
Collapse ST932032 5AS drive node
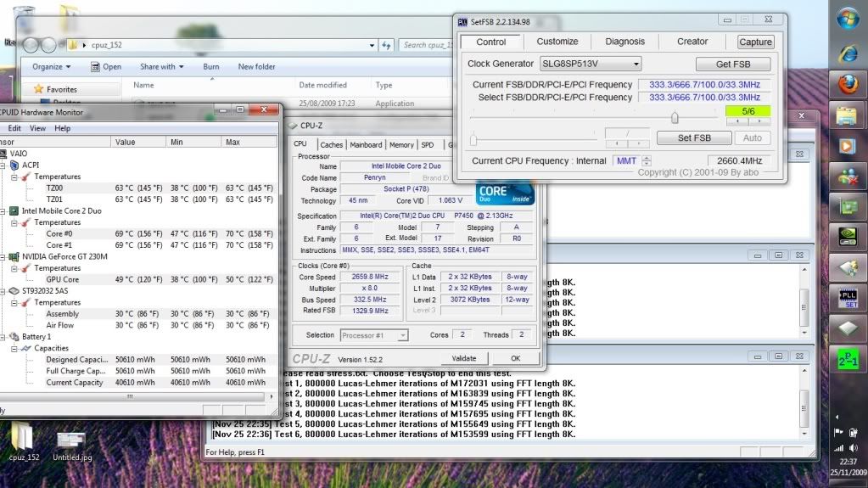coord(3,291)
